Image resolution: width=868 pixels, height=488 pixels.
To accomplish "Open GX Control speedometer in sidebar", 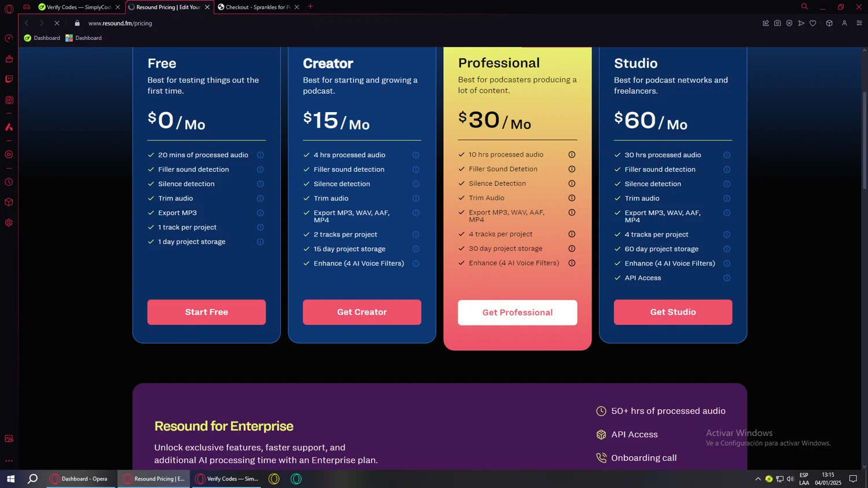I will pos(9,38).
